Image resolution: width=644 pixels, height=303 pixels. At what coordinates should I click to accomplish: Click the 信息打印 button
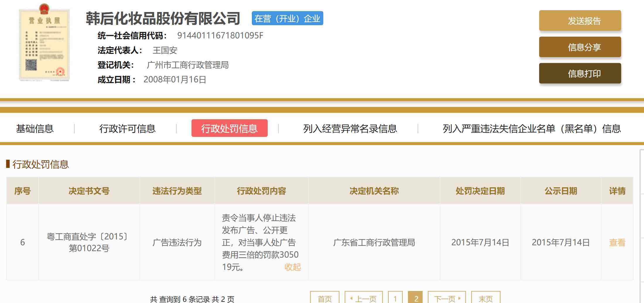[x=580, y=73]
